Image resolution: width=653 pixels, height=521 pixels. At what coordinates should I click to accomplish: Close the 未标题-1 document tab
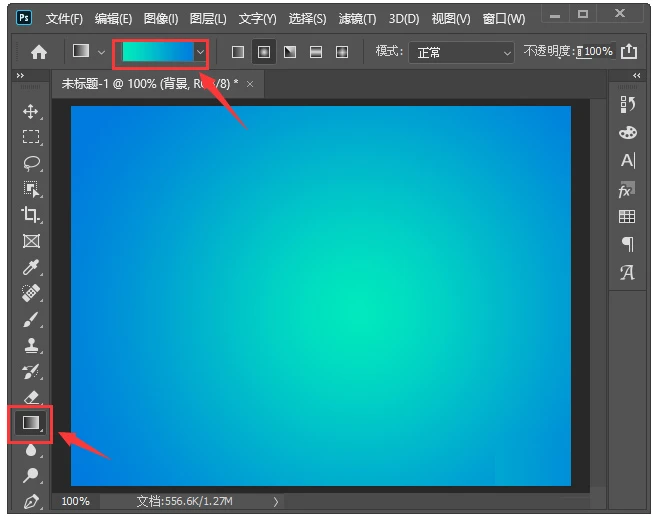[250, 84]
